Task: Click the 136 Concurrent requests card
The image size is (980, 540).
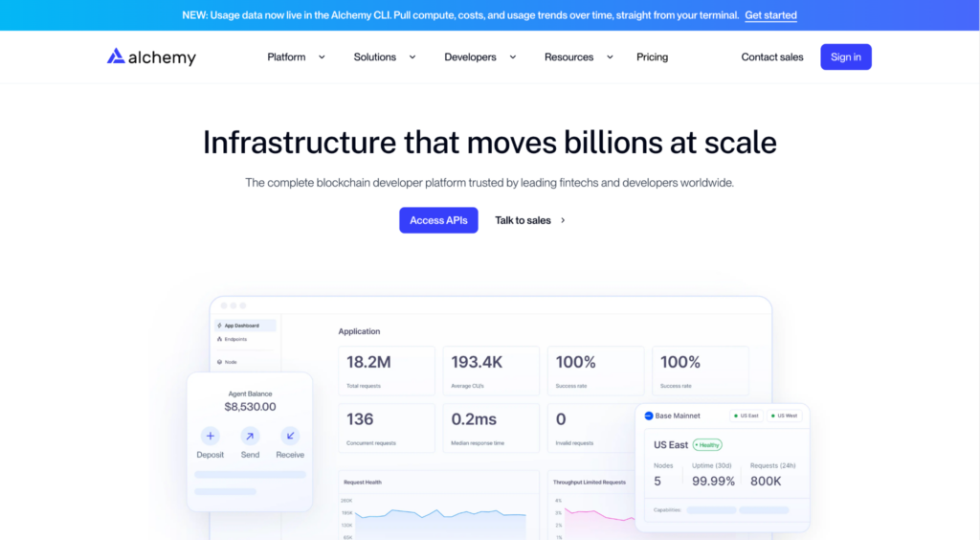Action: [387, 428]
